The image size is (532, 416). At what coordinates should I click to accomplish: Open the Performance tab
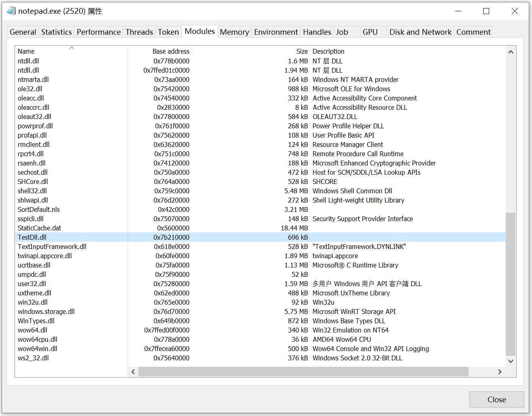[98, 32]
